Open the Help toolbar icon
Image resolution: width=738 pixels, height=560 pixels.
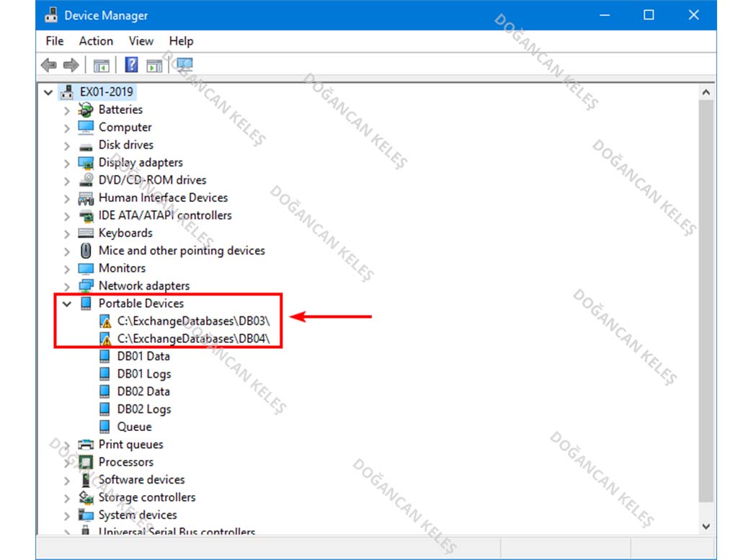coord(131,64)
